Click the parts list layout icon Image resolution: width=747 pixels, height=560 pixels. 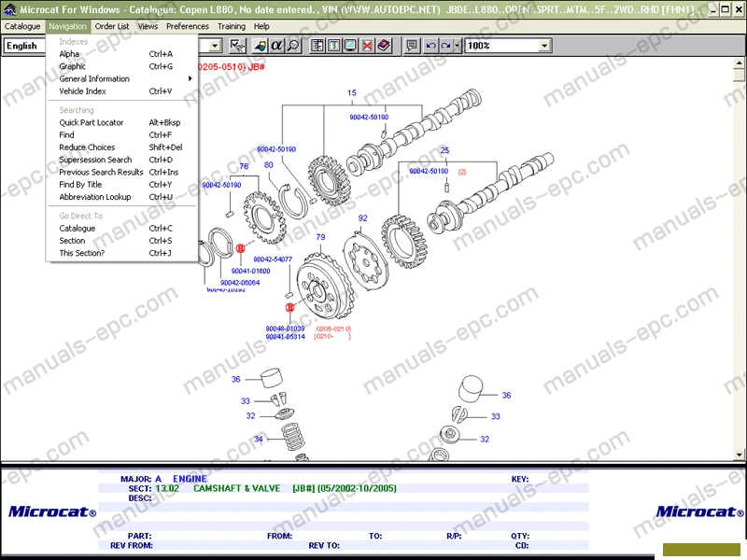[317, 46]
